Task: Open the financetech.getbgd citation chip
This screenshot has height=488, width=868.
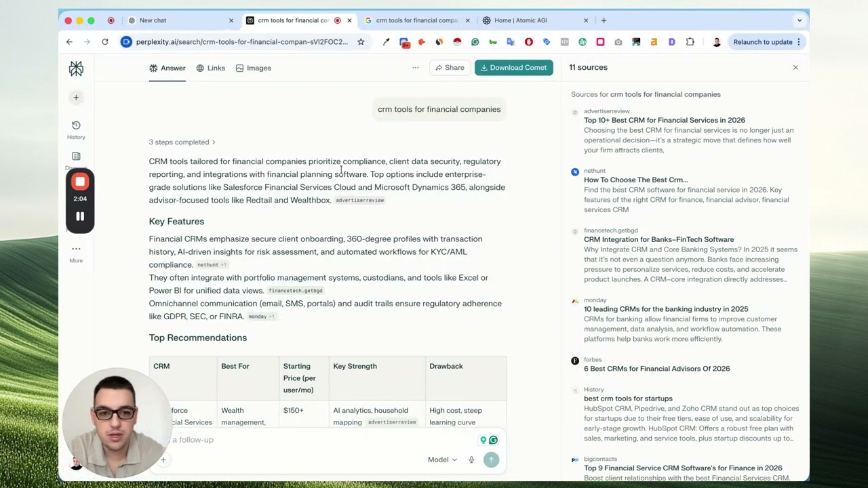Action: [x=295, y=291]
